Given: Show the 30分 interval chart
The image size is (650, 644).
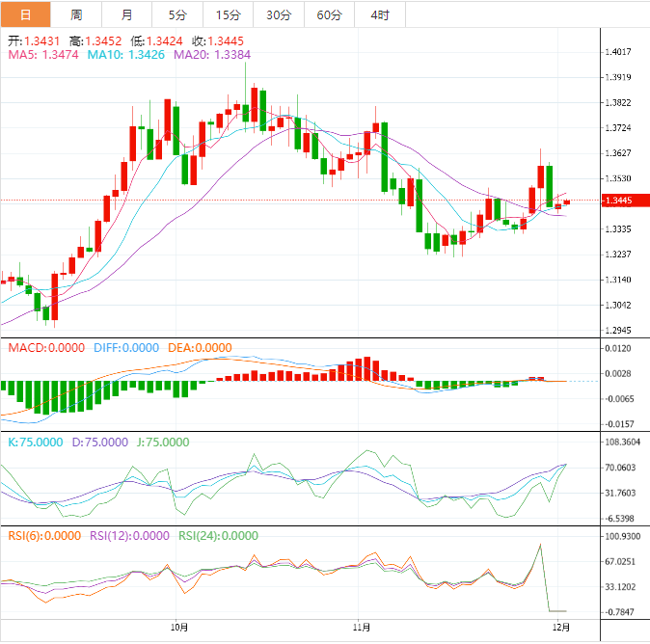Looking at the screenshot, I should coord(279,14).
